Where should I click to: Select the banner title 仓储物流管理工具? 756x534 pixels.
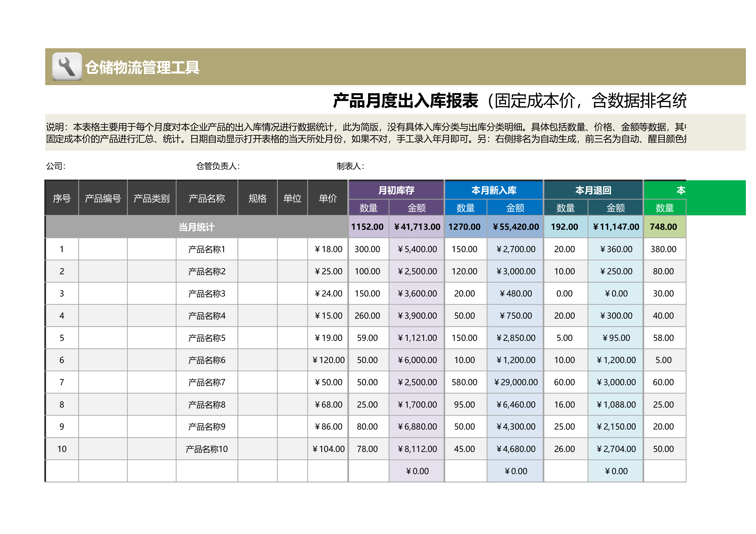142,67
